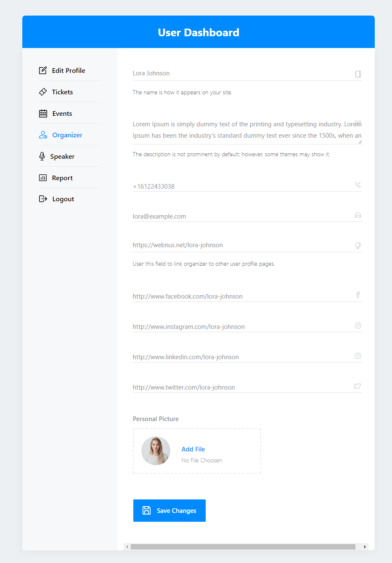392x563 pixels.
Task: Click the phone icon beside number field
Action: [358, 185]
